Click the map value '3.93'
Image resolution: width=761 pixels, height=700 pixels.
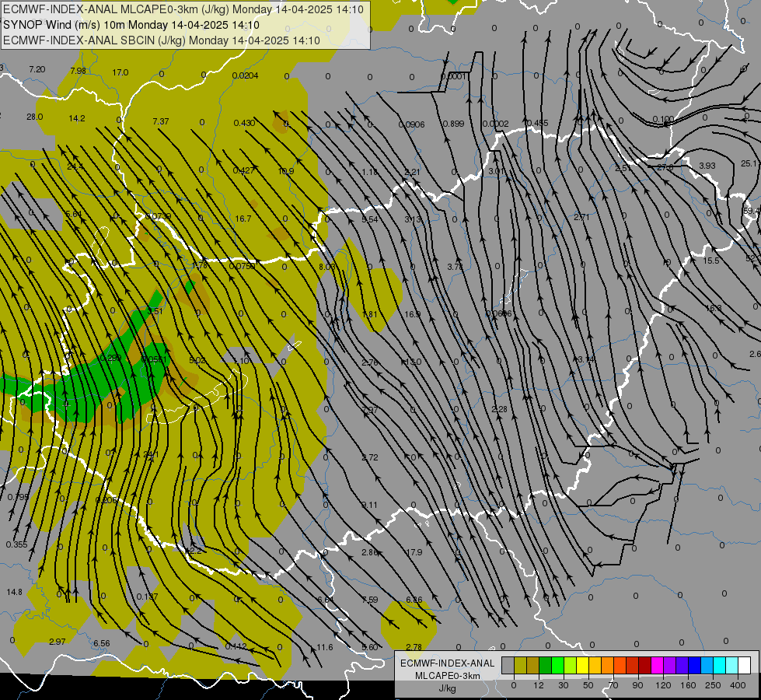pyautogui.click(x=707, y=166)
